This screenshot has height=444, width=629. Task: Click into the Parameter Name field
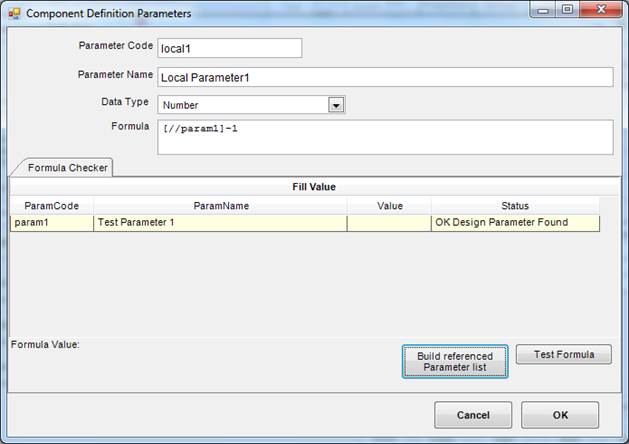click(x=384, y=77)
